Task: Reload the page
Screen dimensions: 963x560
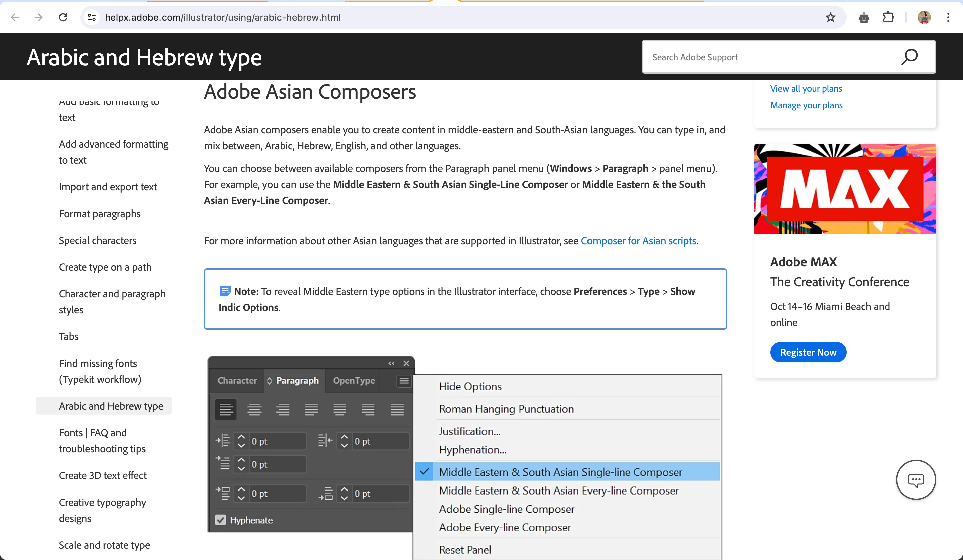Action: tap(63, 17)
